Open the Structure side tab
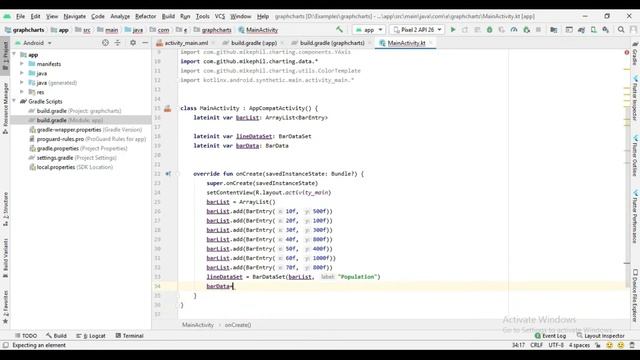Image resolution: width=640 pixels, height=360 pixels. point(5,209)
